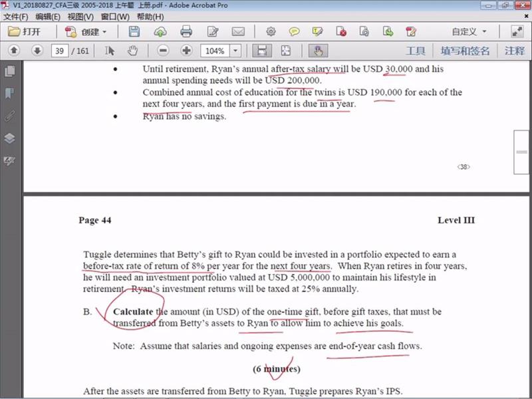Click the 打开 open file button
Screen dimensions: 532x399
click(25, 32)
